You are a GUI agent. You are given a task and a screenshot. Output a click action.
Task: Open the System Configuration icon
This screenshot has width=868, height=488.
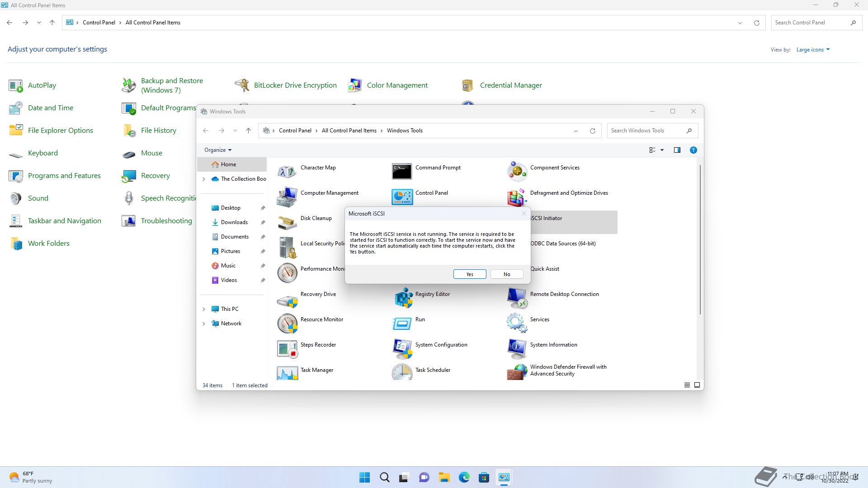coord(402,349)
